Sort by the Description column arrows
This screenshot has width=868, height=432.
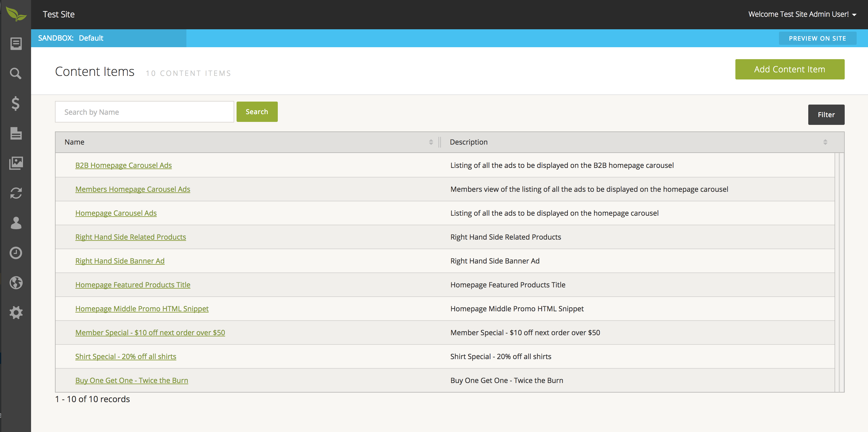(x=825, y=142)
